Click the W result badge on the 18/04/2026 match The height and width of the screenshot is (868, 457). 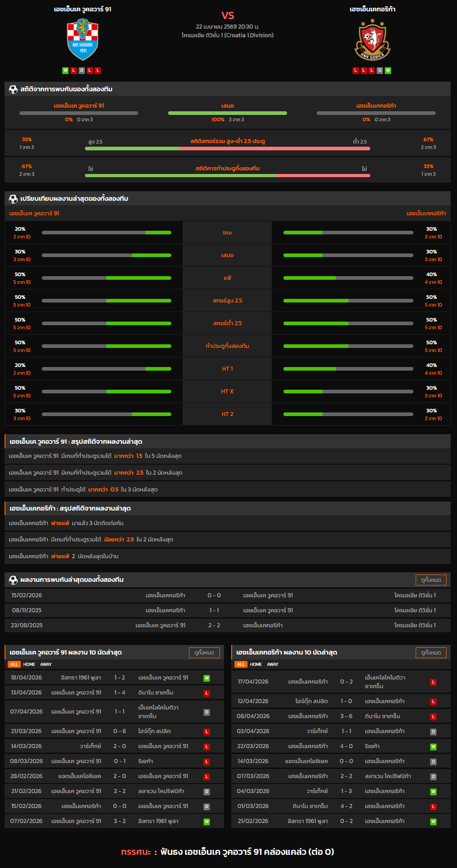(x=207, y=678)
